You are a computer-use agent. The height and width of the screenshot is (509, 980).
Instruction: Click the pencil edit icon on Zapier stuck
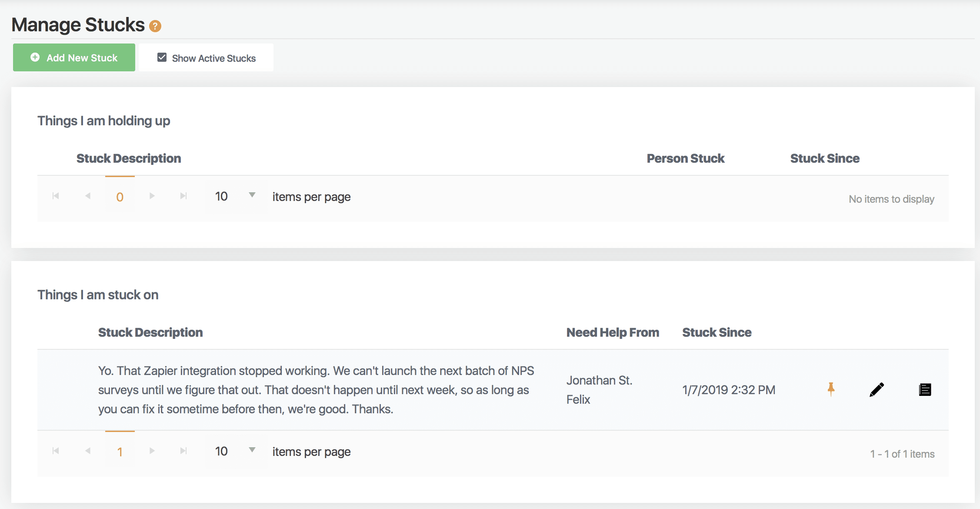[x=877, y=389]
